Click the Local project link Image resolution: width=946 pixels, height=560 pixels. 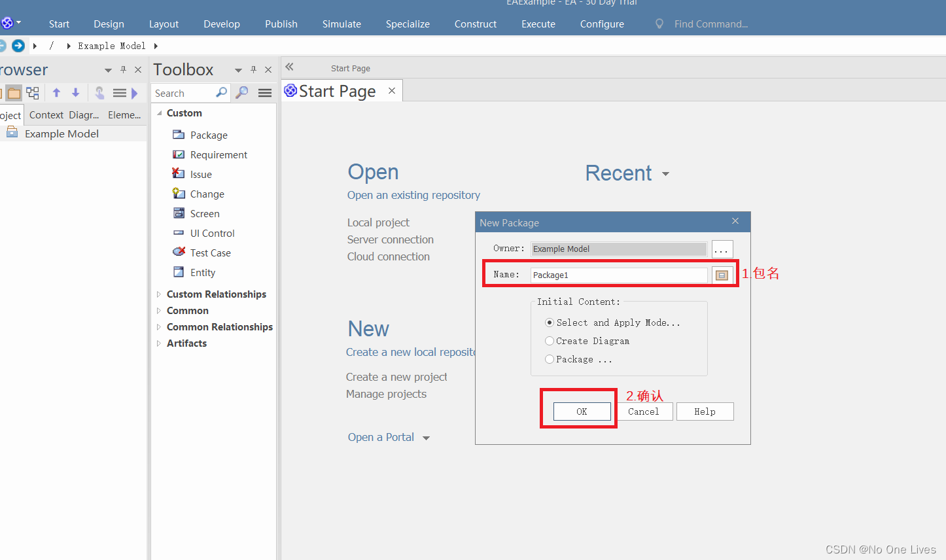pyautogui.click(x=378, y=222)
